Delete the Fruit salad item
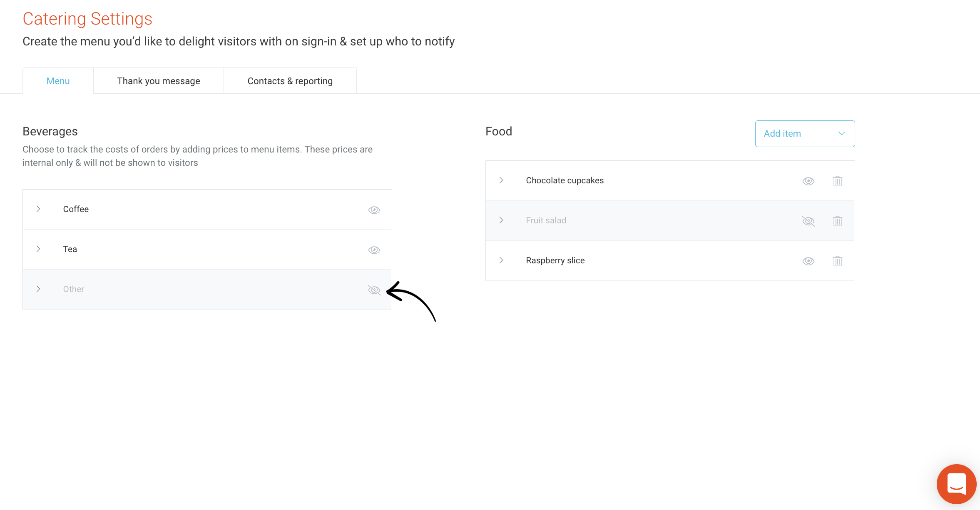This screenshot has width=980, height=510. pos(838,221)
